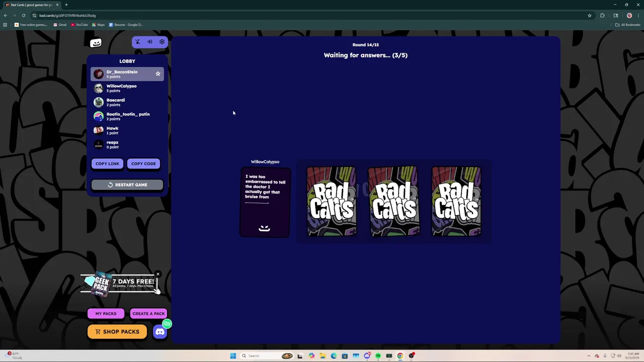
Task: Click the 'Waiting for answers... (3/5)' text
Action: 366,55
